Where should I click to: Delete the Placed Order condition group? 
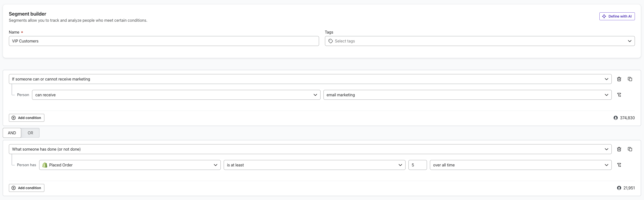pyautogui.click(x=619, y=149)
